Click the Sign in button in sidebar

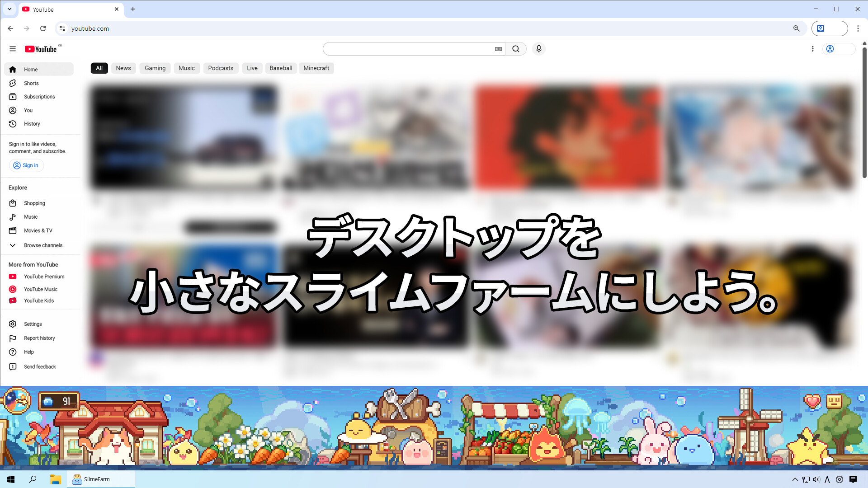[x=26, y=165]
